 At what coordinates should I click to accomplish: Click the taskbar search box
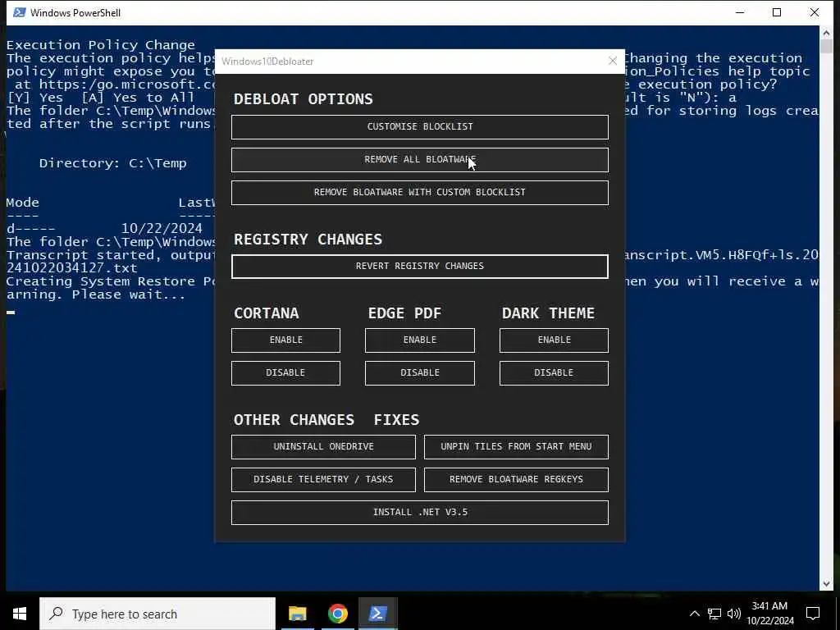click(x=157, y=614)
